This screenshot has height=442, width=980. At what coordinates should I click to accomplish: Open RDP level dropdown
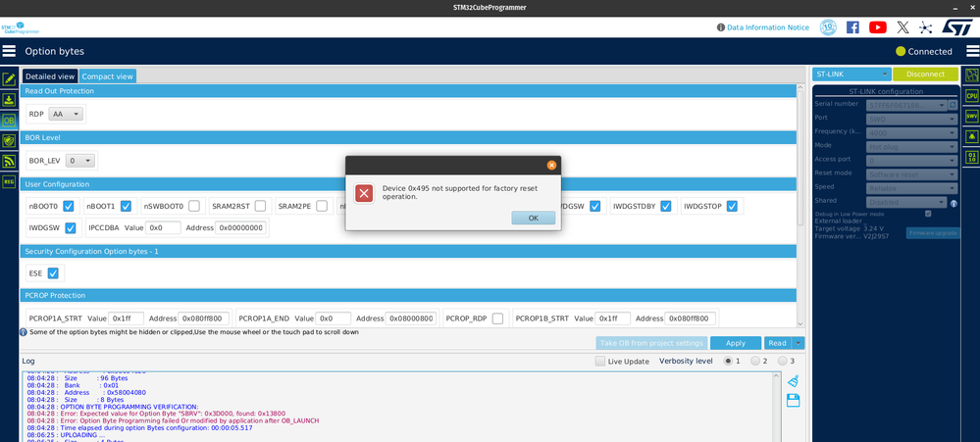click(66, 115)
